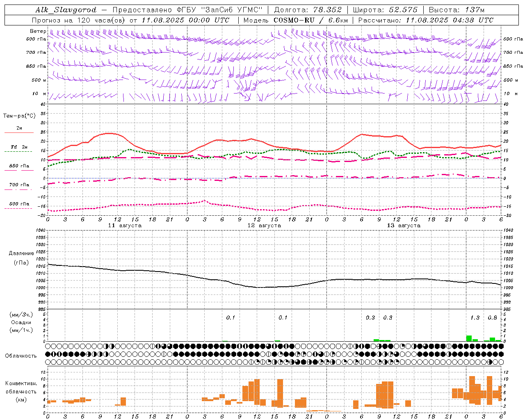525x420 pixels.
Task: Select the Прогноз на 120 часа(ов) text
Action: coord(79,20)
